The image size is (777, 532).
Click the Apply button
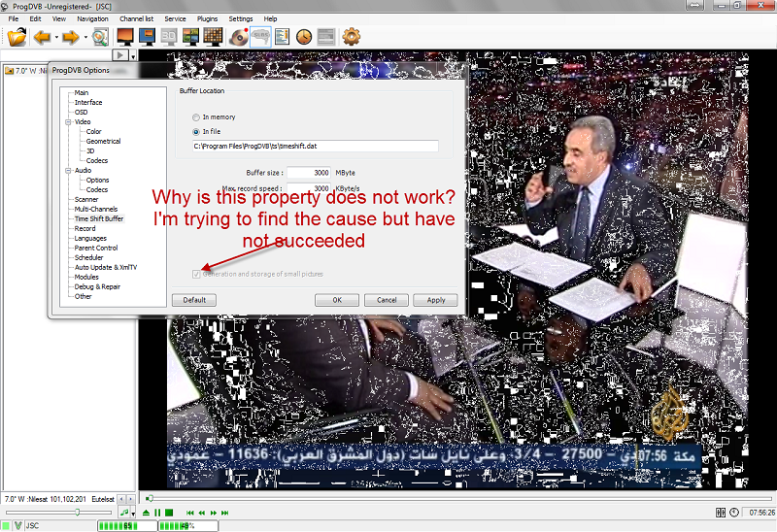pyautogui.click(x=436, y=300)
